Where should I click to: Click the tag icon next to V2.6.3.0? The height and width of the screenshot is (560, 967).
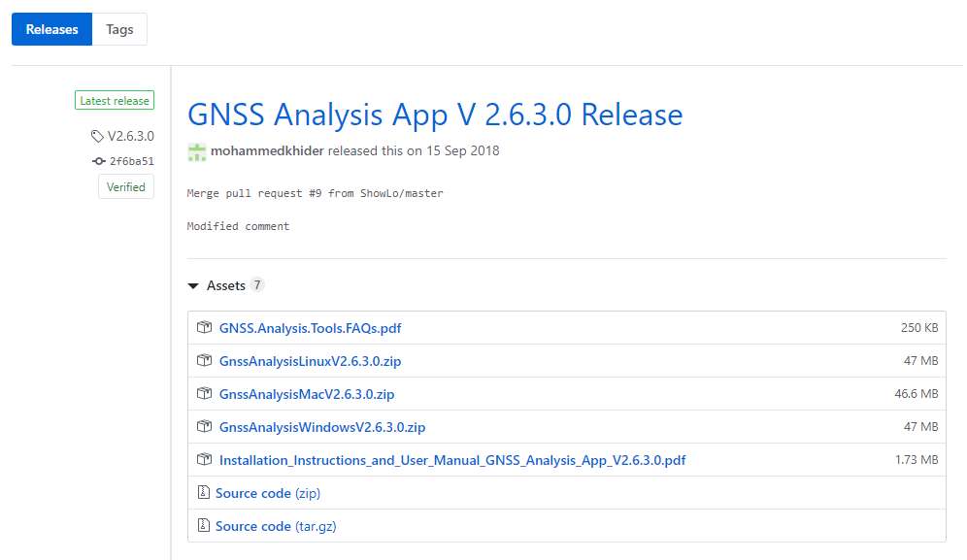(97, 137)
